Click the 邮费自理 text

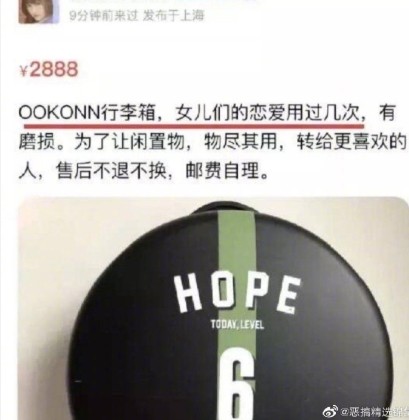click(222, 172)
